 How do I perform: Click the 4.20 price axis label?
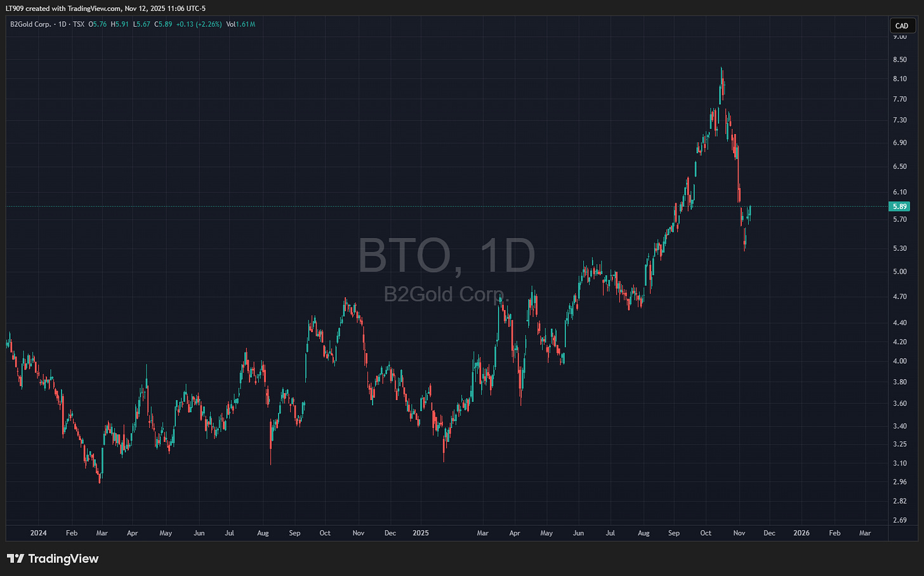pyautogui.click(x=899, y=342)
